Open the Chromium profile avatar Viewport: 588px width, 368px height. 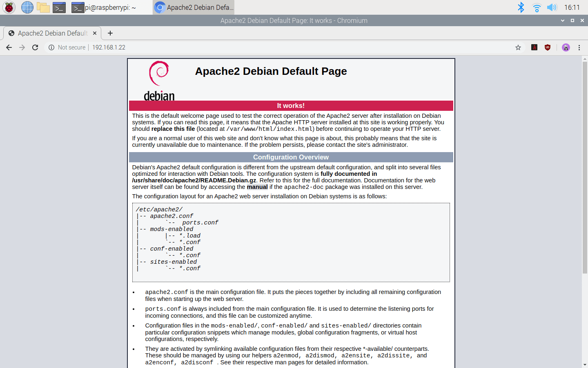click(566, 47)
